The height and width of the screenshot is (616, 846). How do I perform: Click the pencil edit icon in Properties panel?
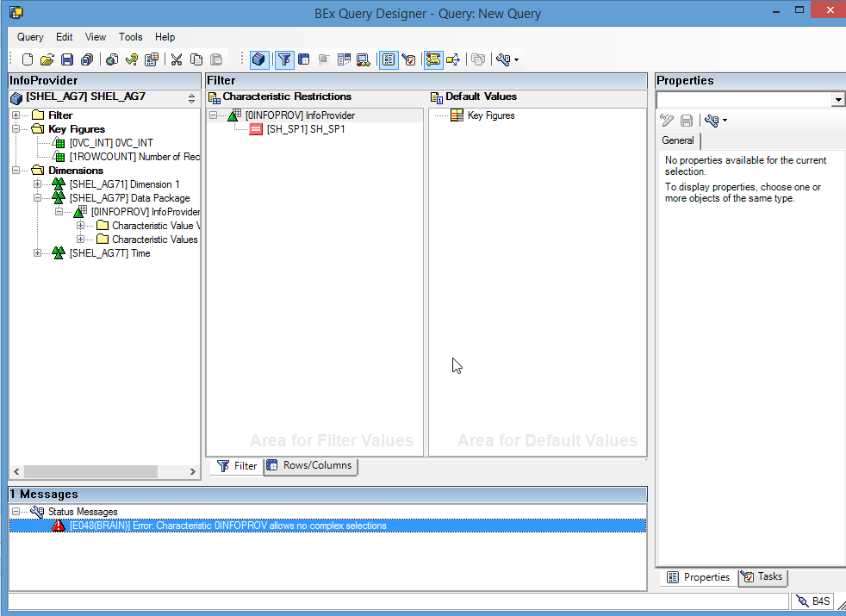667,121
